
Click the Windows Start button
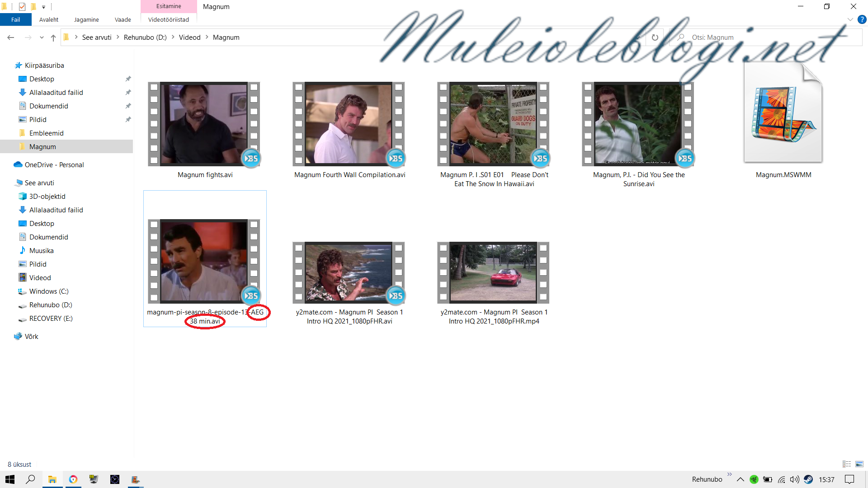pos(10,479)
